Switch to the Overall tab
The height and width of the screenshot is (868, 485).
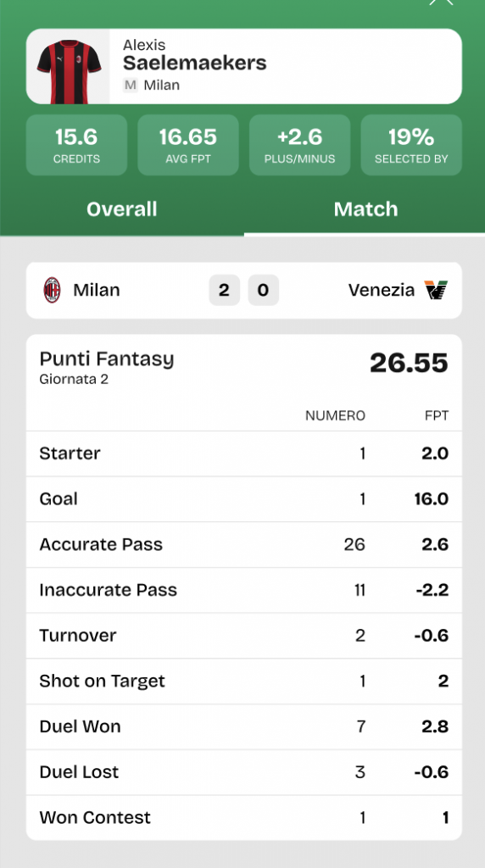[x=122, y=209]
